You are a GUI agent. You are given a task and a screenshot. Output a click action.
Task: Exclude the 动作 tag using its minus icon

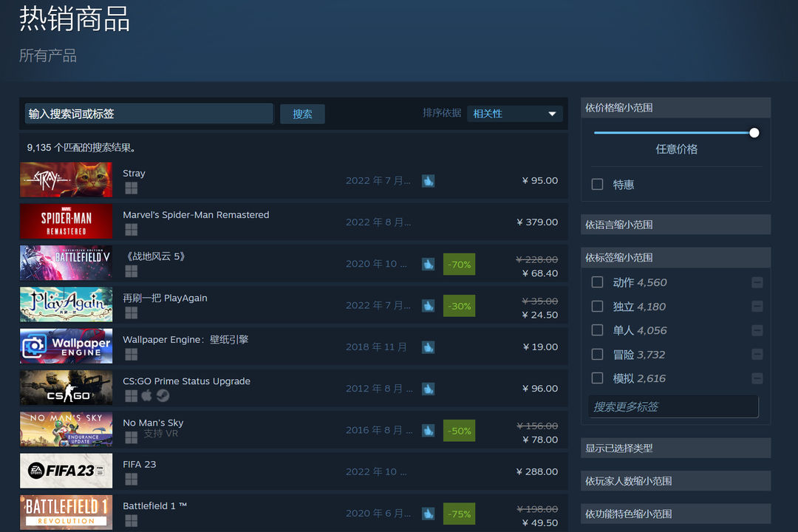coord(757,282)
